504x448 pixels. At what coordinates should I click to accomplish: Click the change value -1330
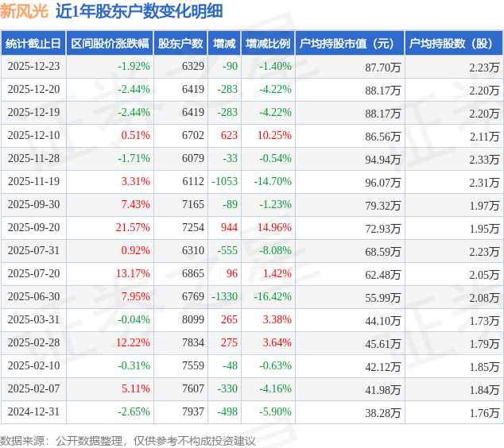224,297
